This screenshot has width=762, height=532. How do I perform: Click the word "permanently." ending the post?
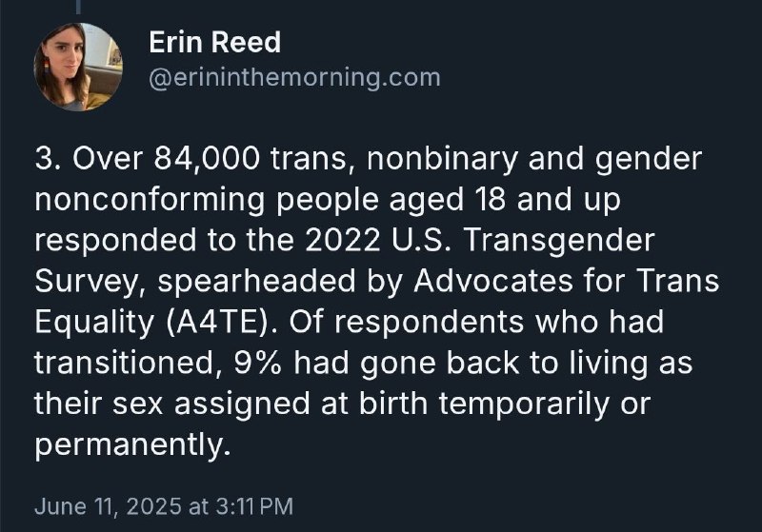(132, 444)
